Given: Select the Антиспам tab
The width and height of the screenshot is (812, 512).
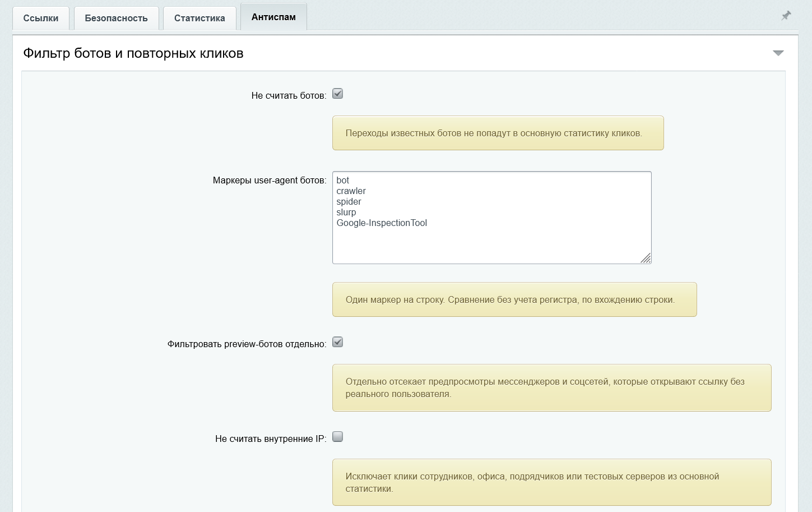Looking at the screenshot, I should (273, 17).
